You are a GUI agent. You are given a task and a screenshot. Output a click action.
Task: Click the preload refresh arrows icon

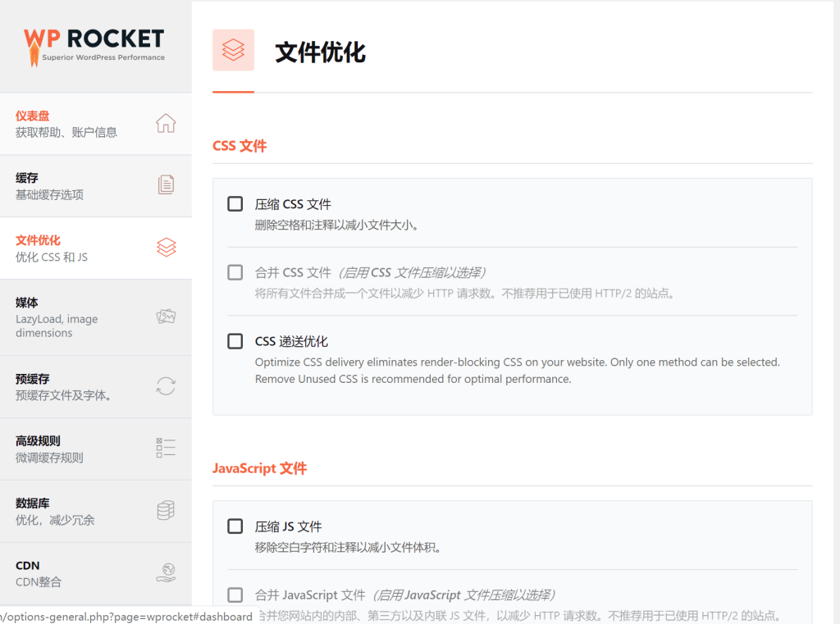point(166,386)
